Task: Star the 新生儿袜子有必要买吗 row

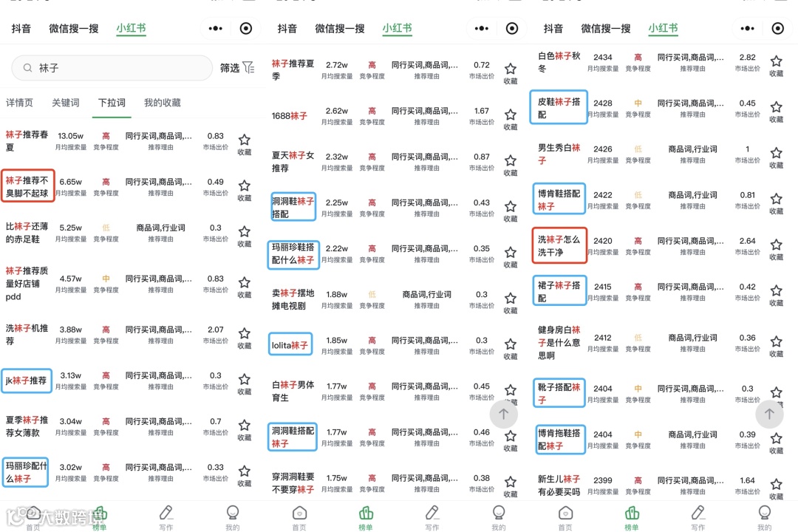Action: point(776,484)
